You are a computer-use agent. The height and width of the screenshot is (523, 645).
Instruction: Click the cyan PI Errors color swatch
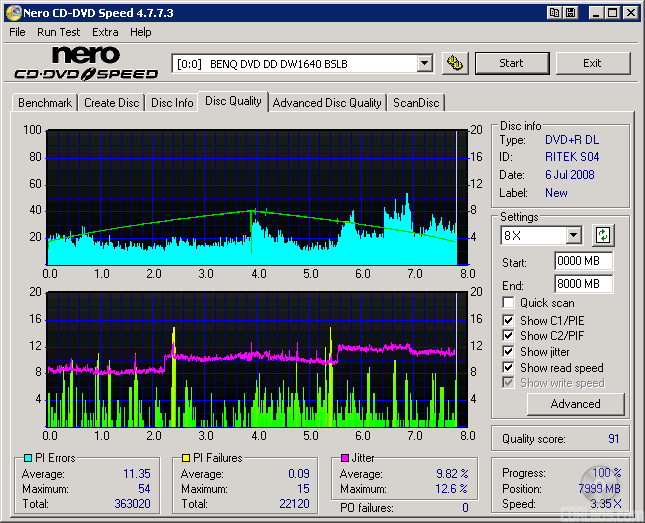pos(27,458)
